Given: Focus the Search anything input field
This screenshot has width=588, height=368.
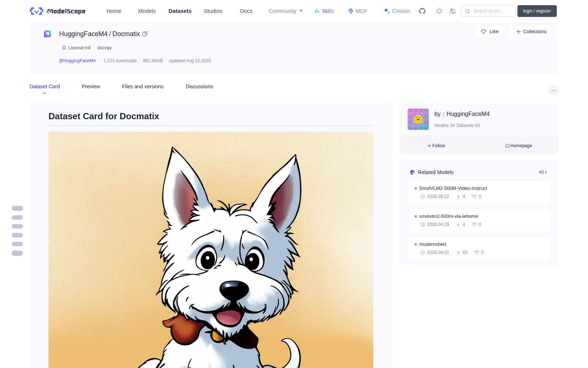Looking at the screenshot, I should (488, 11).
